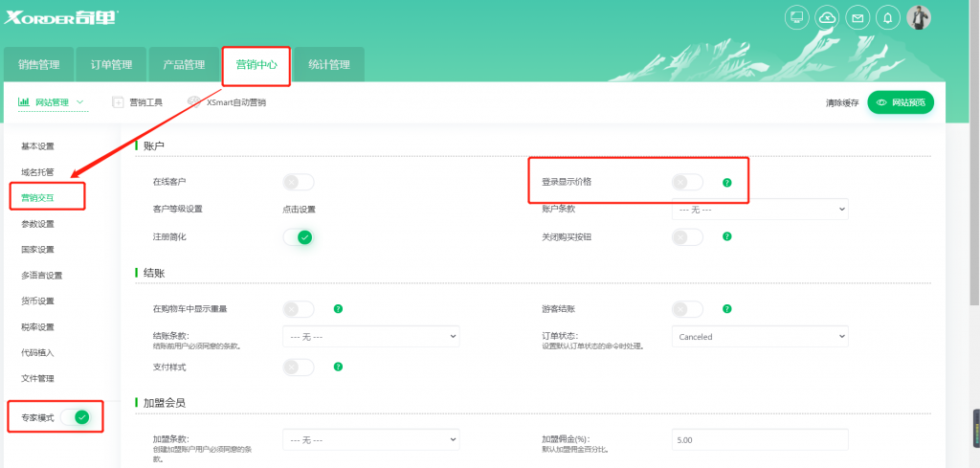
Task: Click into the 加盟佣金 5.00 field
Action: coord(760,440)
